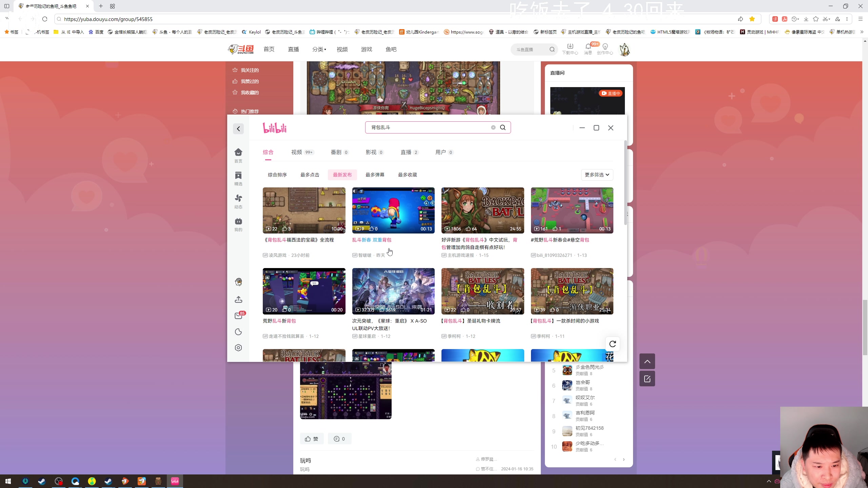Open the Windows Start menu
868x488 pixels.
tap(8, 481)
